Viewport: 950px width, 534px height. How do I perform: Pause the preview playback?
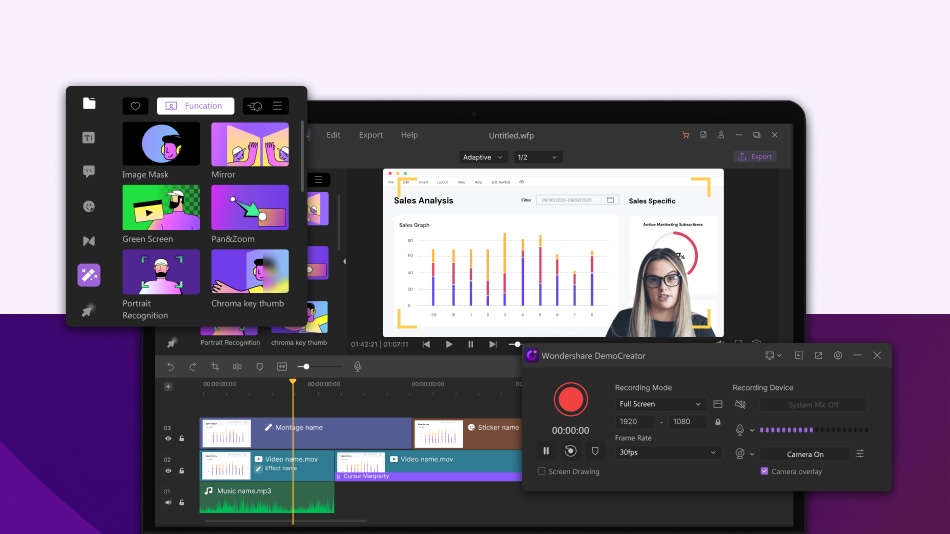471,344
